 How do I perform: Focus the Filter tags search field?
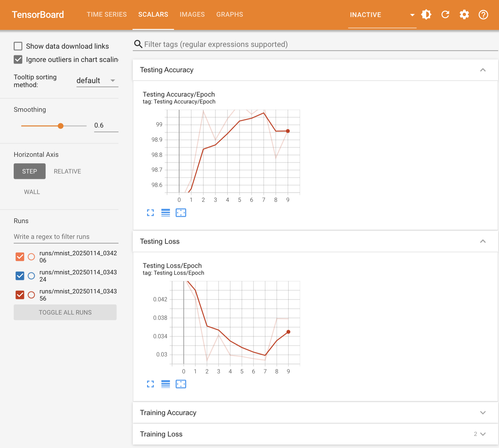pos(316,44)
